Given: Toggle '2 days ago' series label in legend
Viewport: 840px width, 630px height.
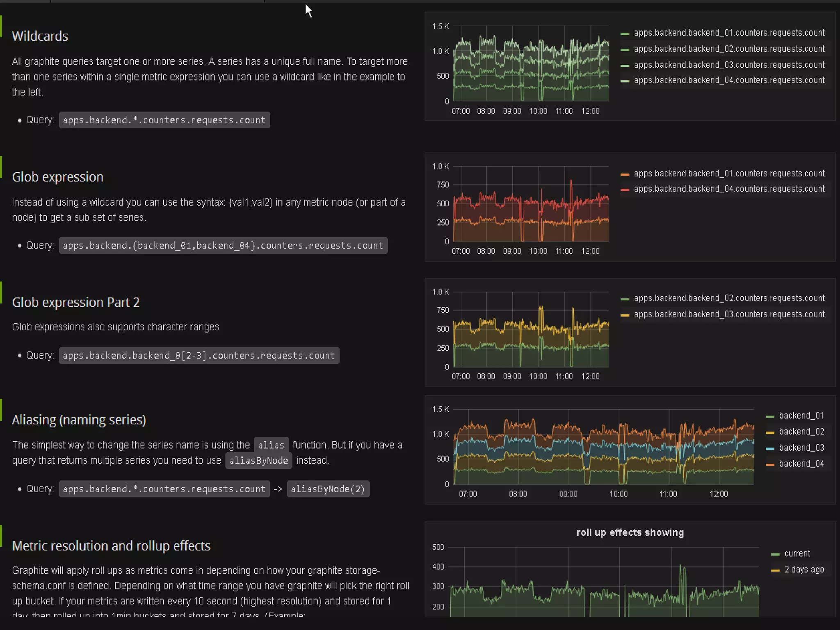Looking at the screenshot, I should click(804, 570).
